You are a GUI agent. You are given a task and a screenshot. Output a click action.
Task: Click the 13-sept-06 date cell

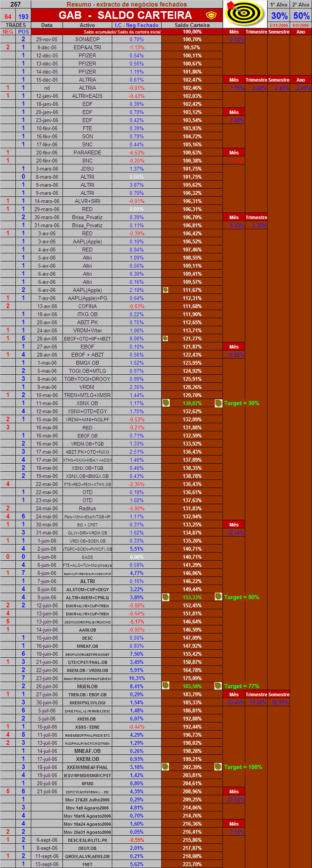pyautogui.click(x=47, y=864)
